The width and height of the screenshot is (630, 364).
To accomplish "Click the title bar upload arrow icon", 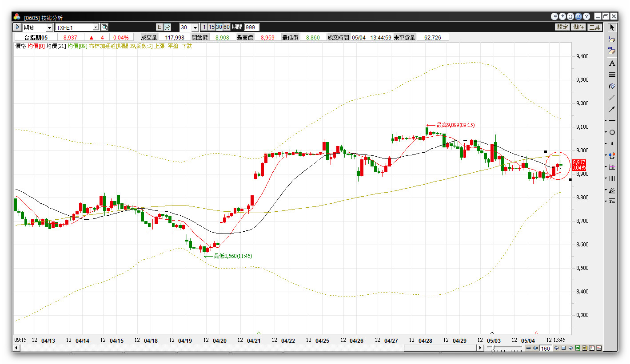I will tap(562, 16).
